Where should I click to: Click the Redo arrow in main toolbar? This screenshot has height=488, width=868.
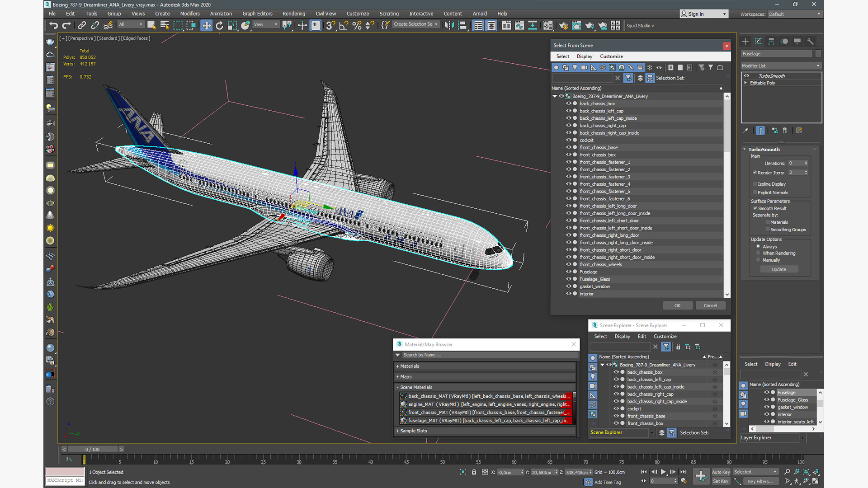(x=66, y=25)
